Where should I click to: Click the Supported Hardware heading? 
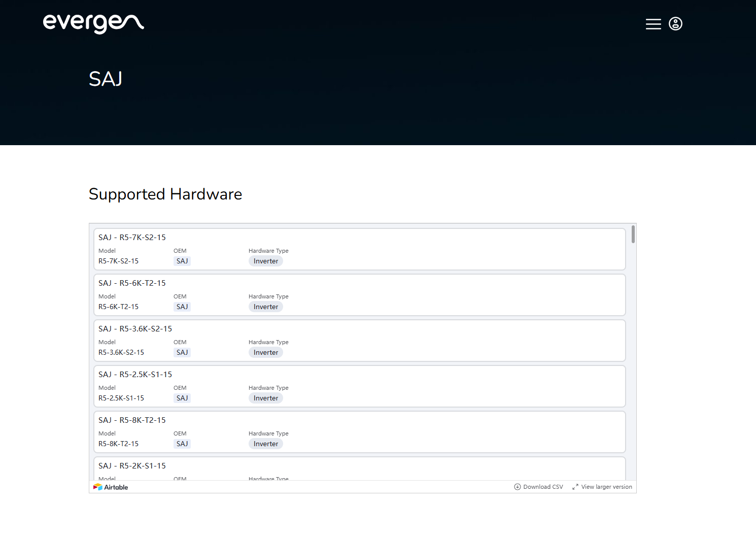pos(165,194)
